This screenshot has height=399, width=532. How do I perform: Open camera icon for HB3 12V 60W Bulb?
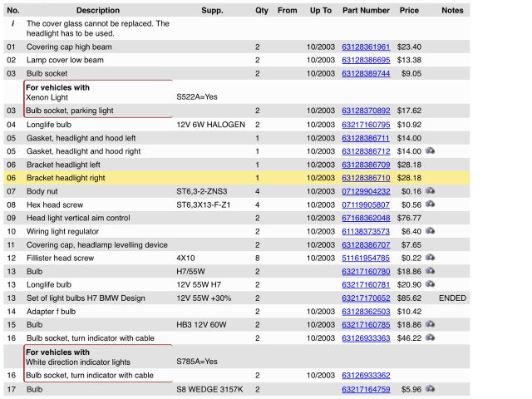tap(430, 325)
